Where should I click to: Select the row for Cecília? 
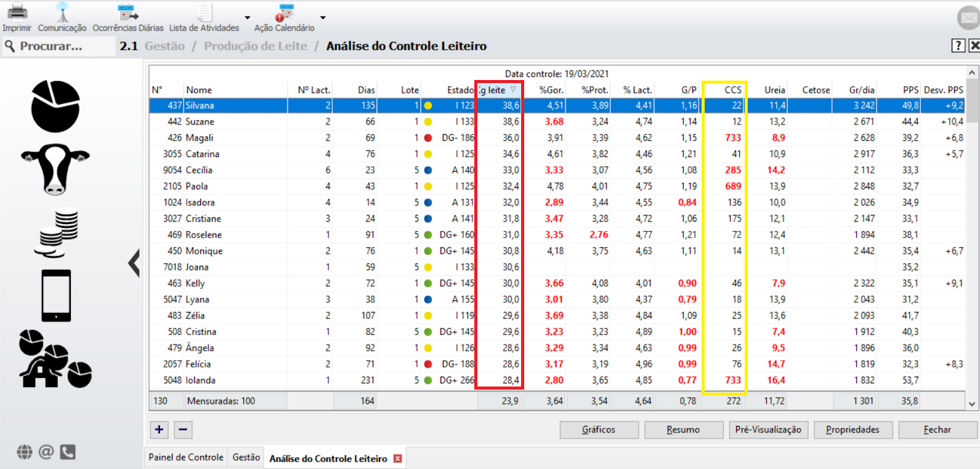[x=557, y=170]
